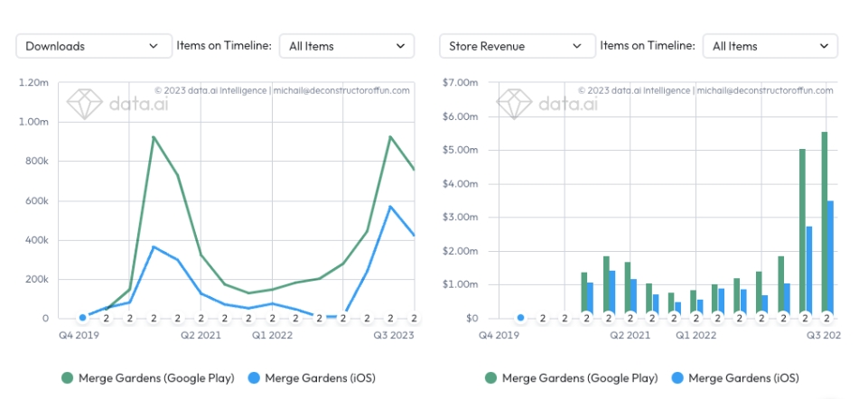Click the data.ai diamond logo in Downloads chart
Image resolution: width=868 pixels, height=399 pixels.
(x=86, y=103)
